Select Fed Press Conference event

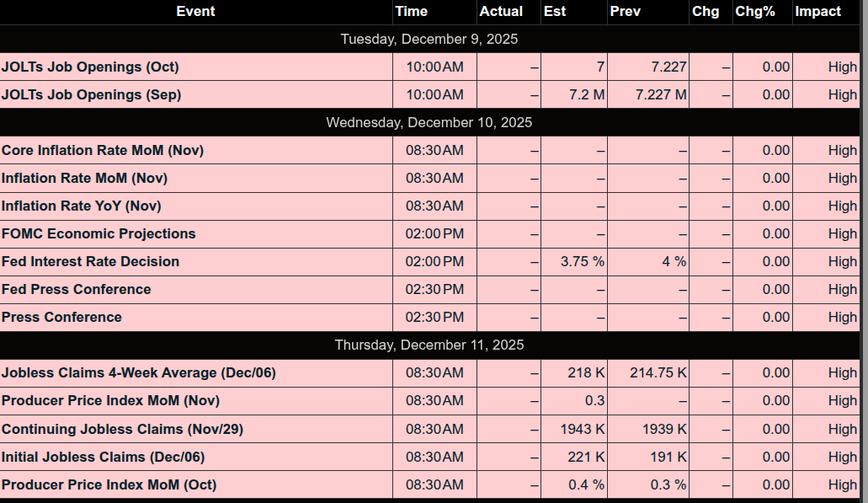[77, 290]
